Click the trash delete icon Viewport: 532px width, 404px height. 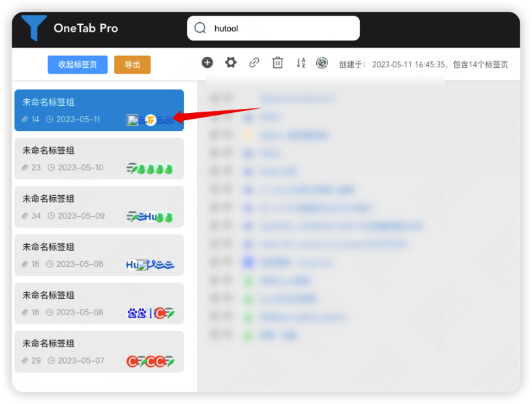point(278,63)
